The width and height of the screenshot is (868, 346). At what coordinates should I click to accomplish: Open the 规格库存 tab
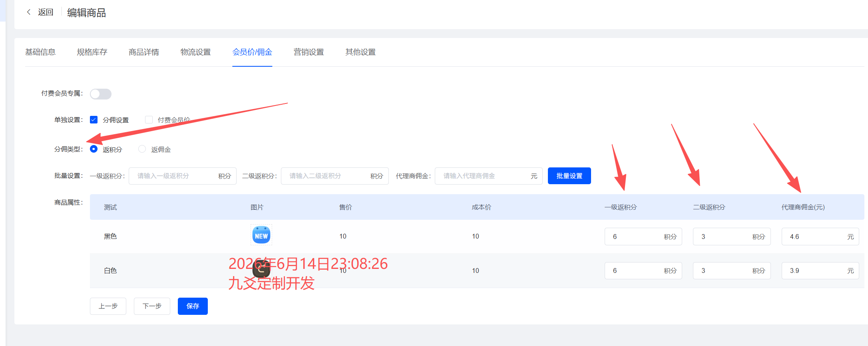92,52
